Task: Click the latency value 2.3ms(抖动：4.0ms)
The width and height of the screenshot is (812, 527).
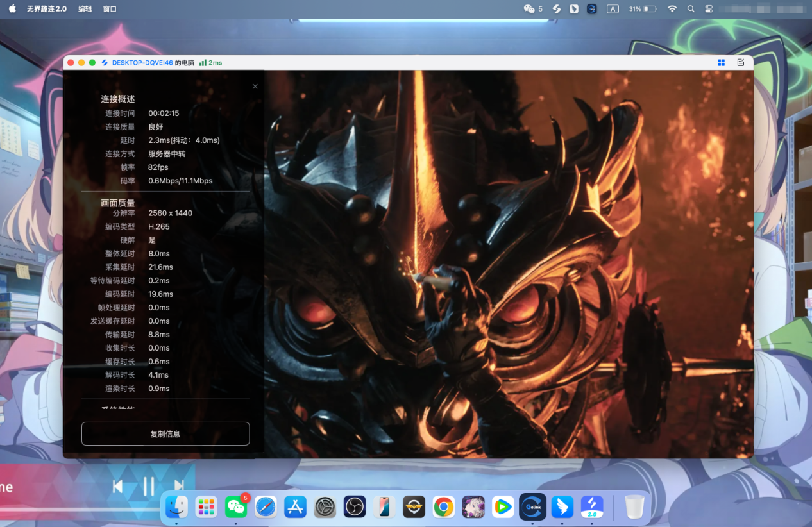Action: [184, 140]
